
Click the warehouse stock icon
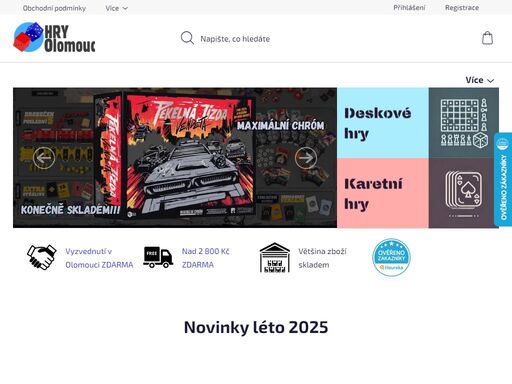tap(275, 258)
